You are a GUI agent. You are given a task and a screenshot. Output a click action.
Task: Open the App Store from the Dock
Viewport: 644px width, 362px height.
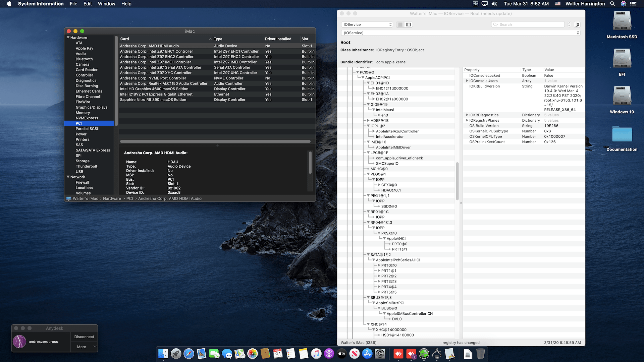coord(367,354)
